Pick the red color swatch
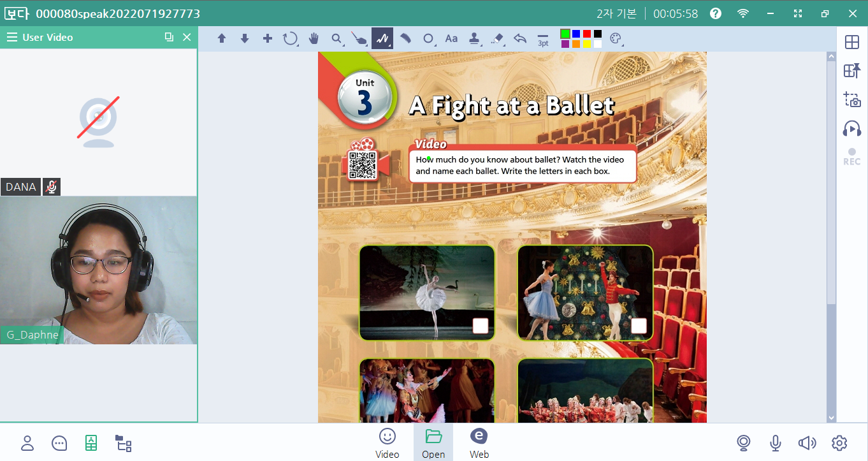This screenshot has width=868, height=461. [587, 34]
